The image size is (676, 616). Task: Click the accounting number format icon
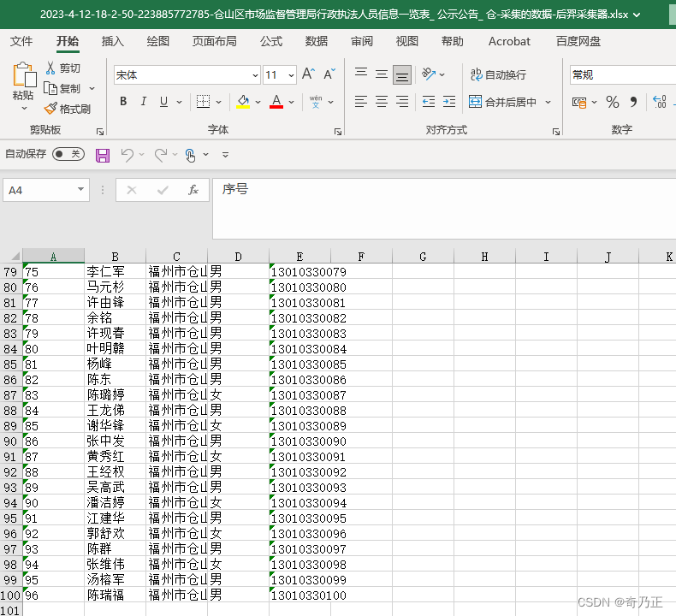coord(579,102)
